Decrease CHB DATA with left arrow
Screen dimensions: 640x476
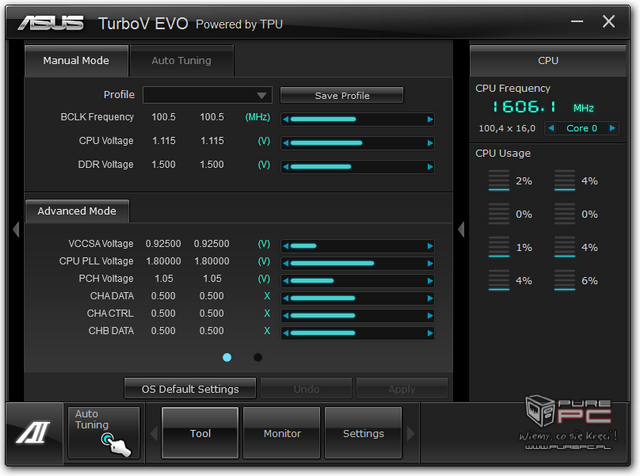click(286, 333)
